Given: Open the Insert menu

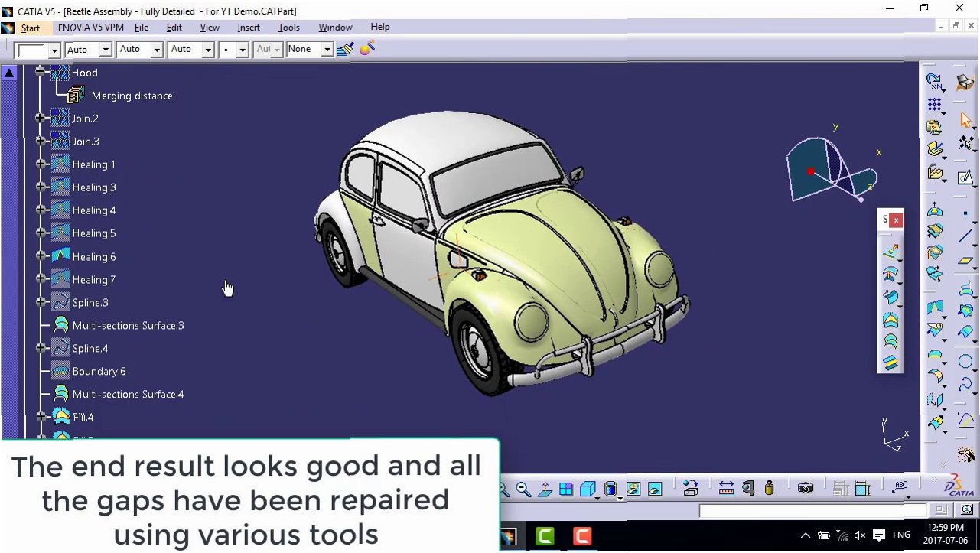Looking at the screenshot, I should (x=249, y=27).
